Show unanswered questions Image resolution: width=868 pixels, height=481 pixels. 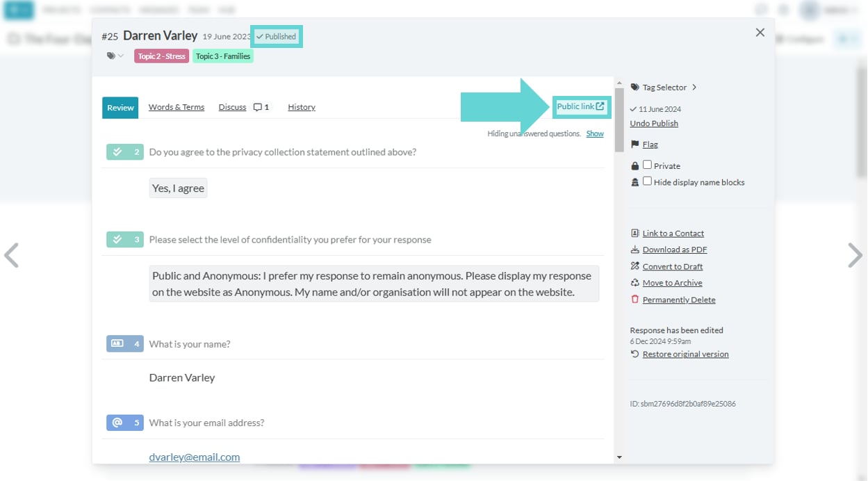tap(595, 133)
